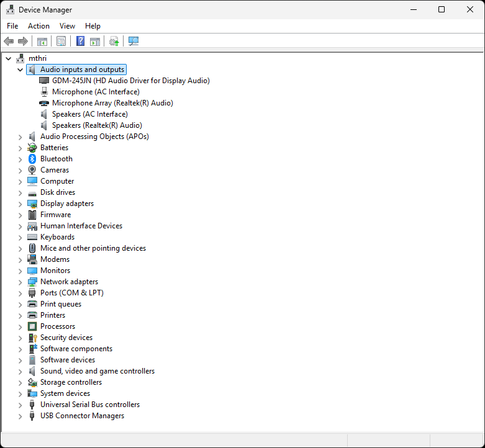This screenshot has height=448, width=485.
Task: Expand the Software devices chevron
Action: click(20, 361)
